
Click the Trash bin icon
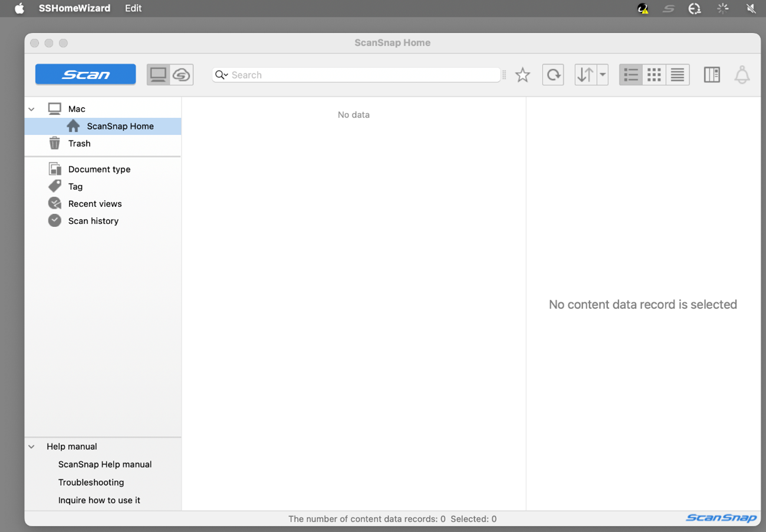click(55, 143)
